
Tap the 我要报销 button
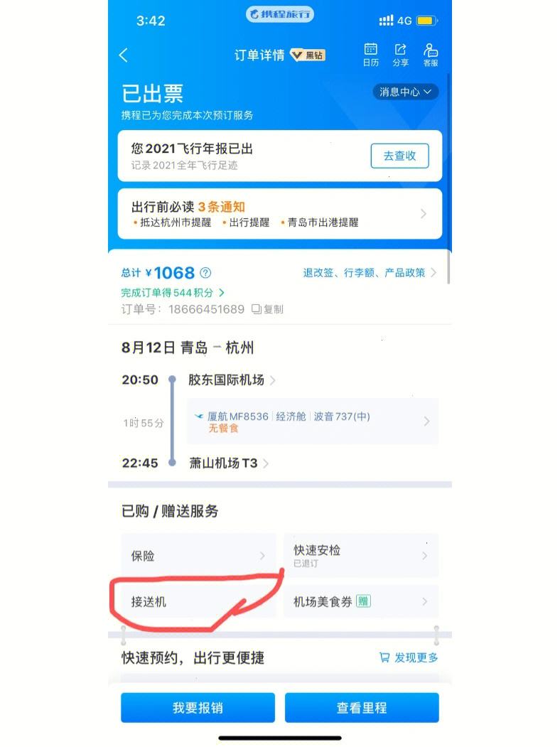(198, 707)
